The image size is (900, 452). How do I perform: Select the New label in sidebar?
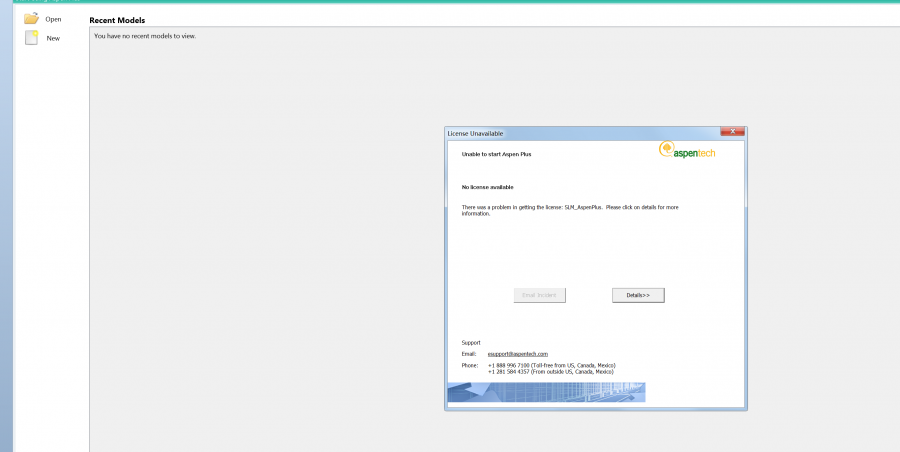coord(53,38)
